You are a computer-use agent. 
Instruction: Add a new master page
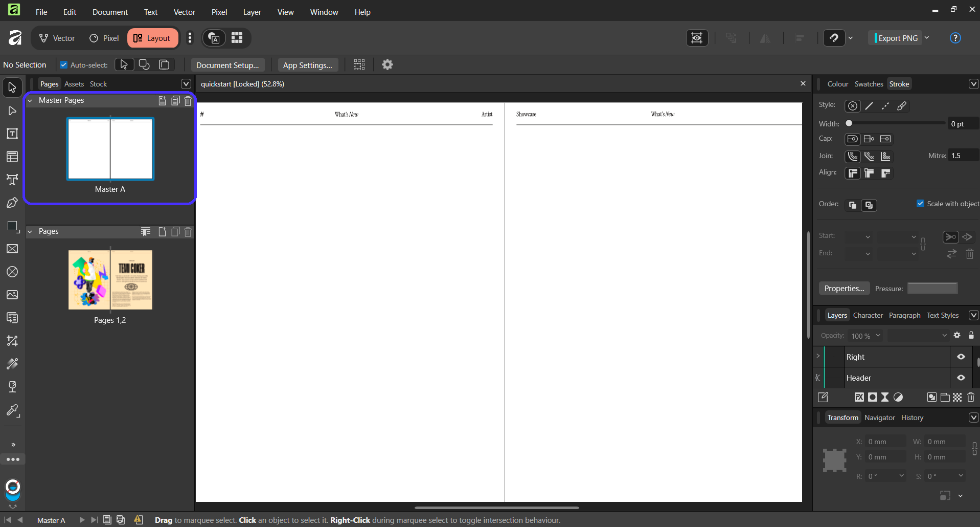[162, 101]
